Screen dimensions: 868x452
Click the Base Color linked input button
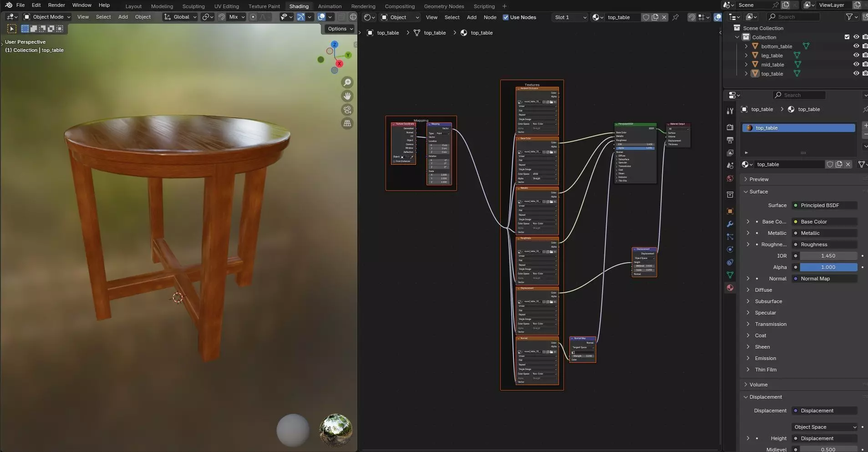(824, 222)
